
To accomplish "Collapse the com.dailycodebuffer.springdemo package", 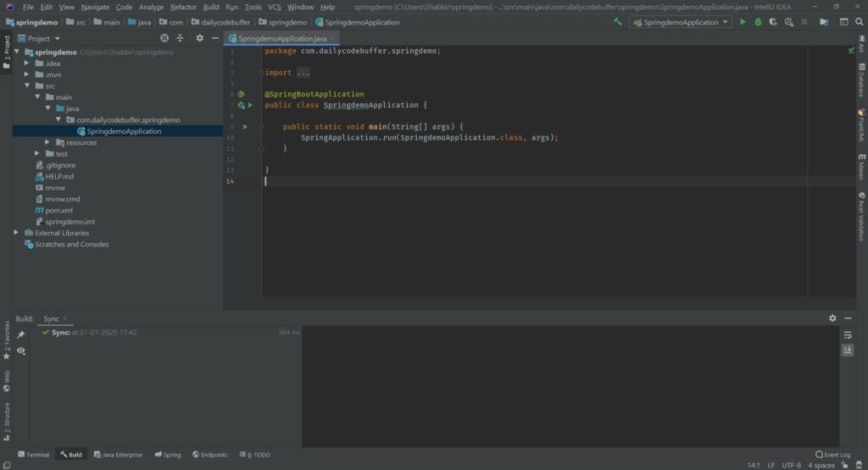I will [58, 119].
